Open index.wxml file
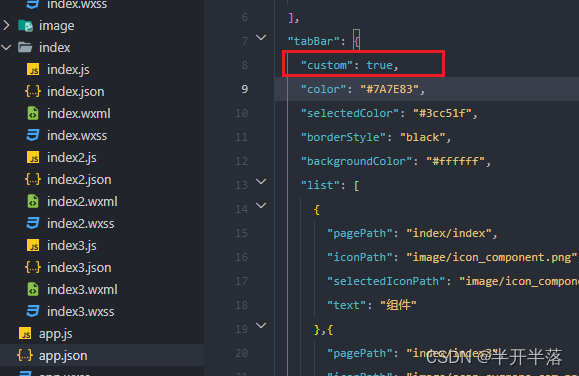This screenshot has width=579, height=376. [79, 113]
